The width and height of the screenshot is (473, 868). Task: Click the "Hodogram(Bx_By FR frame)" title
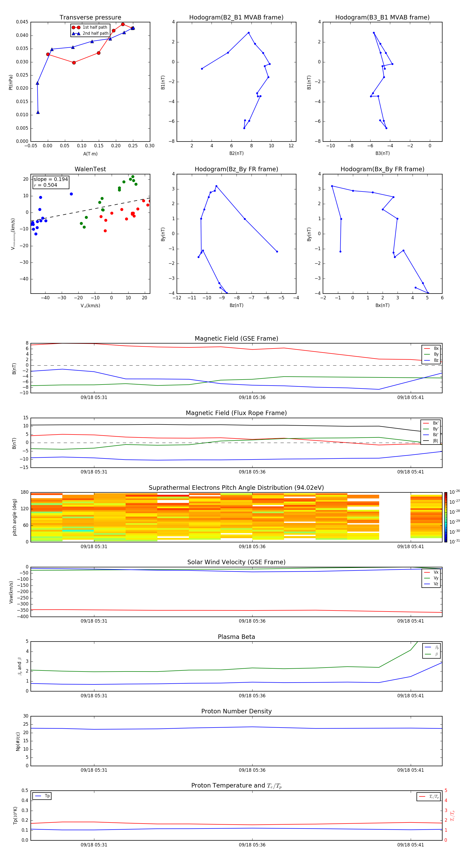pyautogui.click(x=382, y=169)
